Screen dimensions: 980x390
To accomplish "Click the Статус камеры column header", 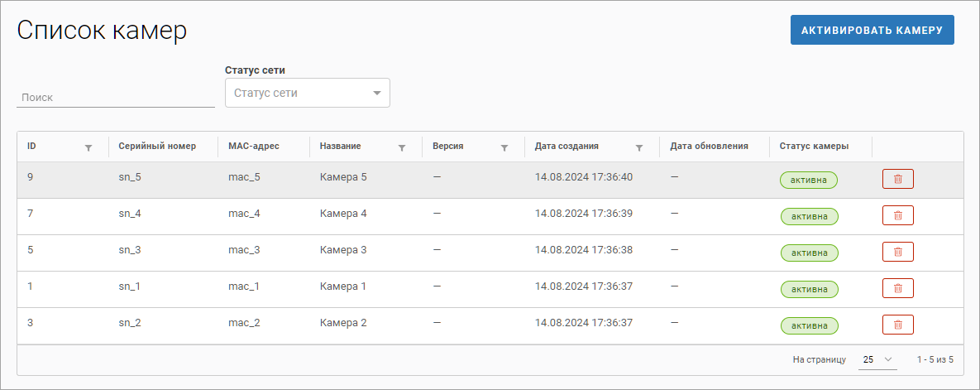I will point(814,147).
